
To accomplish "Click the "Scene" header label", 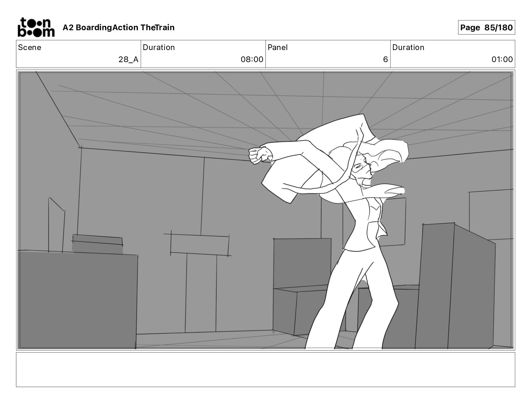I will coord(30,47).
